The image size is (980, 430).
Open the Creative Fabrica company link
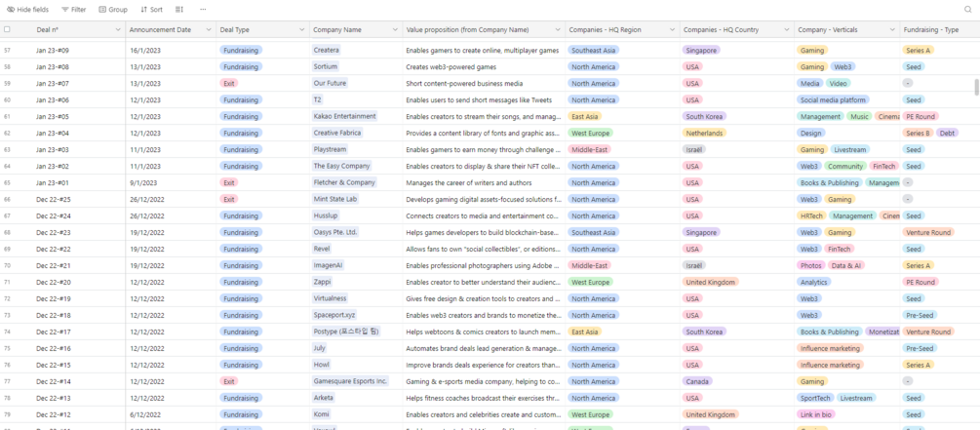(337, 134)
